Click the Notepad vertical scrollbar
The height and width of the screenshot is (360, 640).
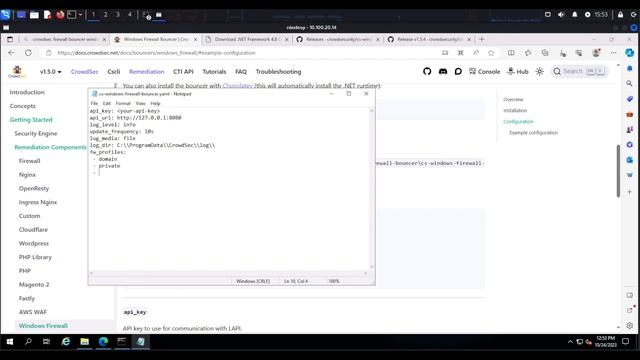371,188
